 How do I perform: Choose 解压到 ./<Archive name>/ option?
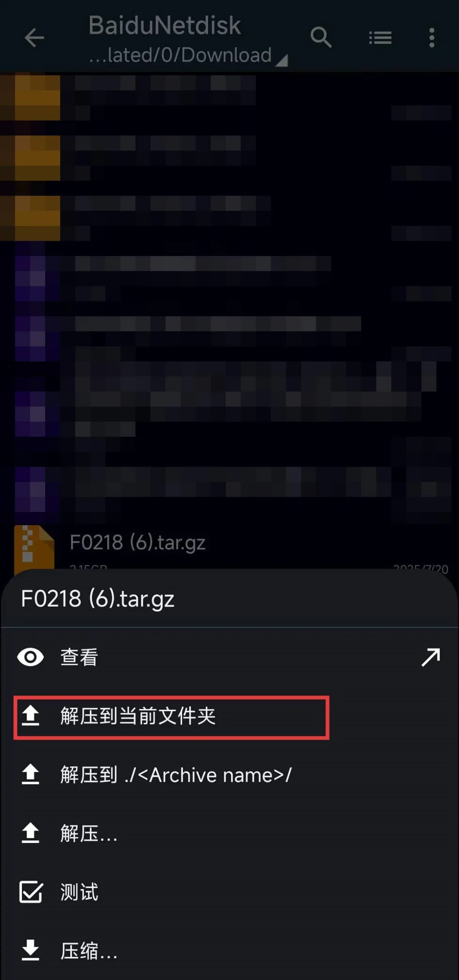click(x=229, y=775)
